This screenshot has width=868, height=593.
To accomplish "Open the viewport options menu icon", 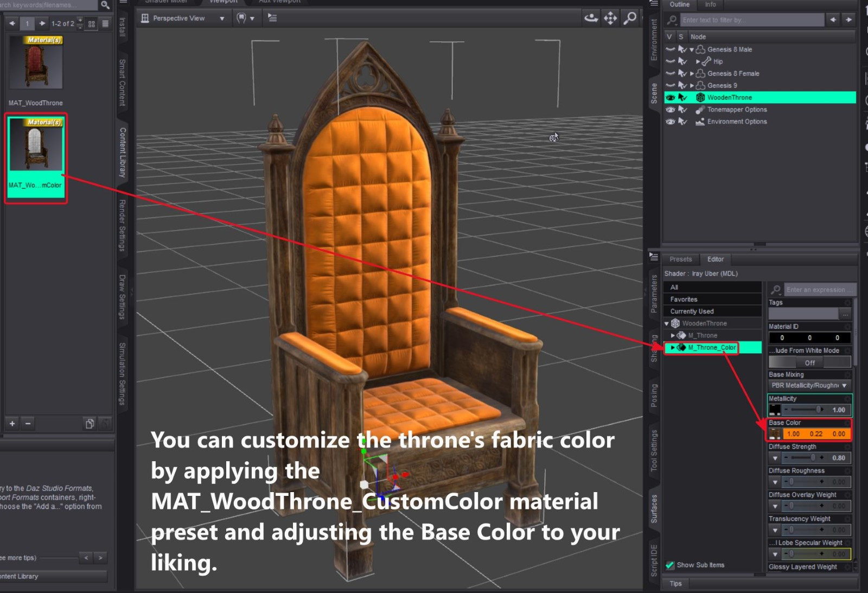I will [x=272, y=18].
